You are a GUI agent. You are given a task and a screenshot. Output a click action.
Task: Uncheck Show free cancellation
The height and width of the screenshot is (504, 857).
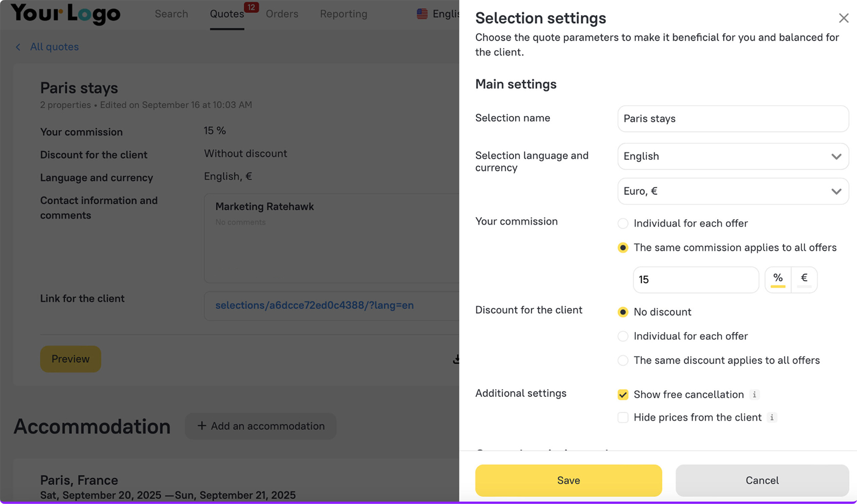(623, 395)
